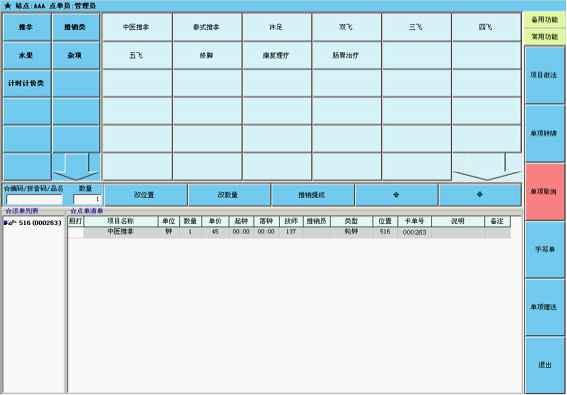The height and width of the screenshot is (395, 567).
Task: Add 修脚 item
Action: click(x=207, y=55)
